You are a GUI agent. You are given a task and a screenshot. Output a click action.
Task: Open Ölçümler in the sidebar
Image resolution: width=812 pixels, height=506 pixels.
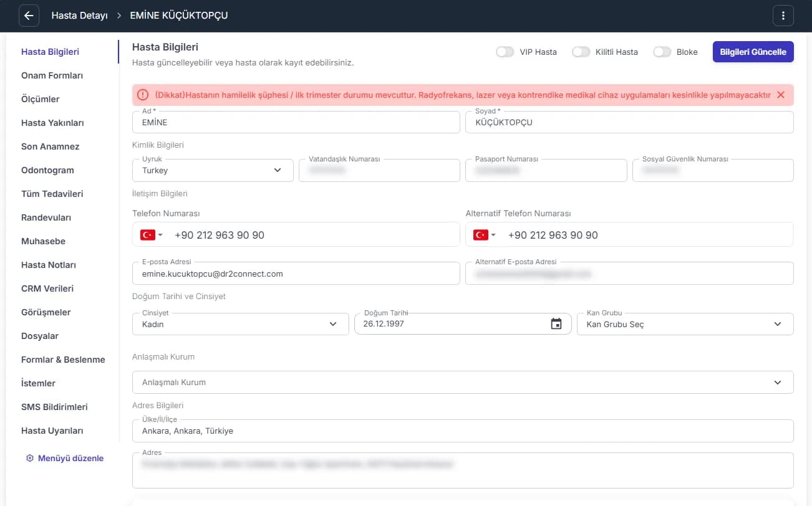[41, 99]
